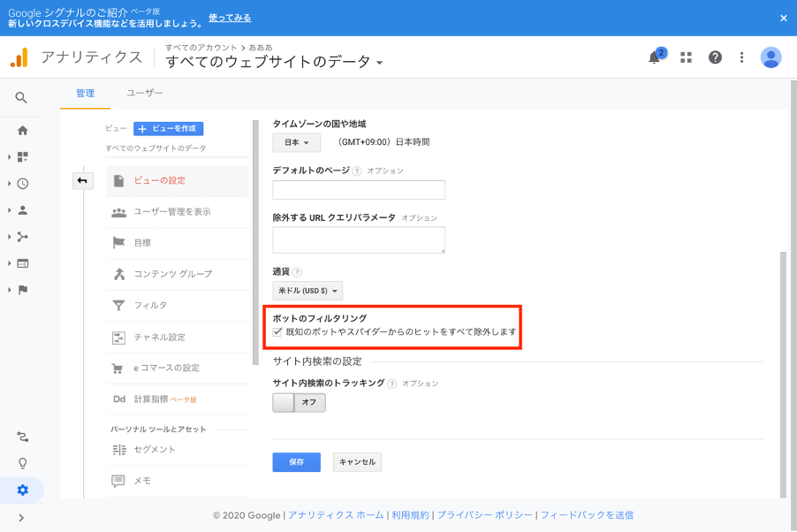Open the Google apps grid
This screenshot has width=797, height=532.
[686, 57]
